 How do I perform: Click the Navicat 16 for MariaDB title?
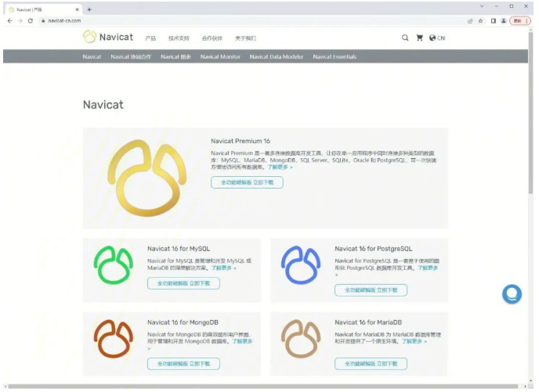pyautogui.click(x=368, y=322)
